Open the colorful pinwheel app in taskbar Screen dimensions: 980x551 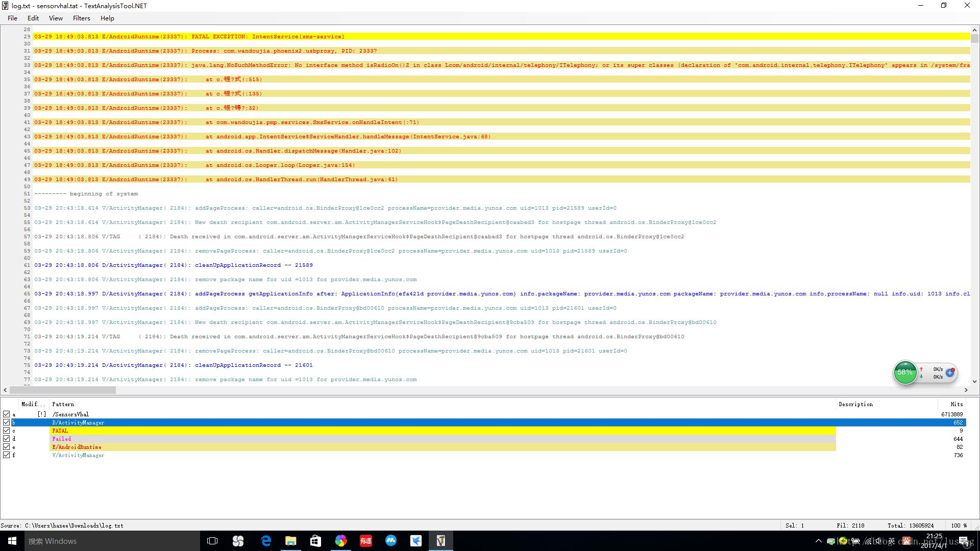[x=341, y=541]
